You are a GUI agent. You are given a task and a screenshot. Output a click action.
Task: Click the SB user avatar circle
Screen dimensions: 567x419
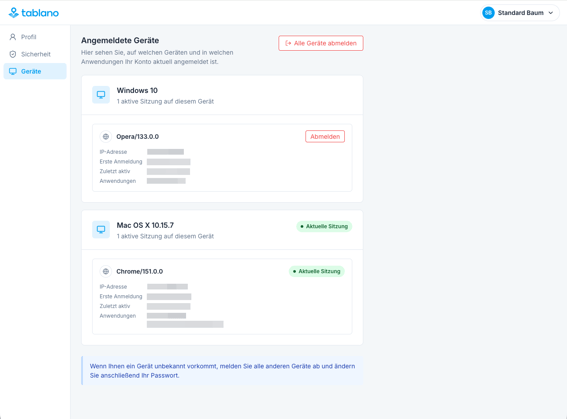tap(488, 13)
